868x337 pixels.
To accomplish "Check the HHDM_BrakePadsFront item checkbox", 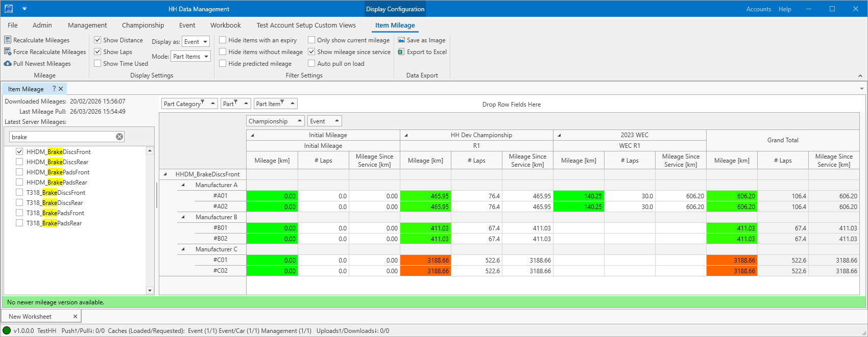I will tap(19, 172).
